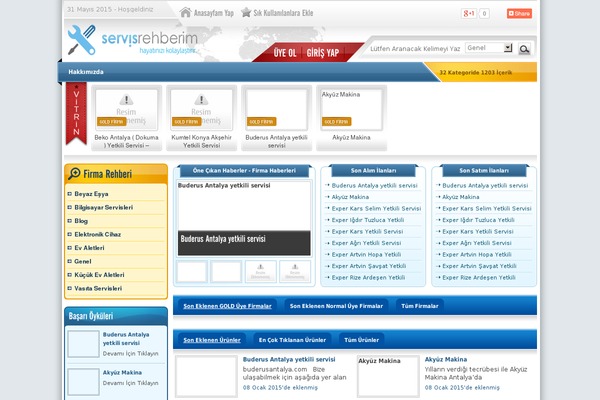Open the Kumtel Konya Akşehir showcase thumbnail
The image size is (600, 400).
point(201,109)
